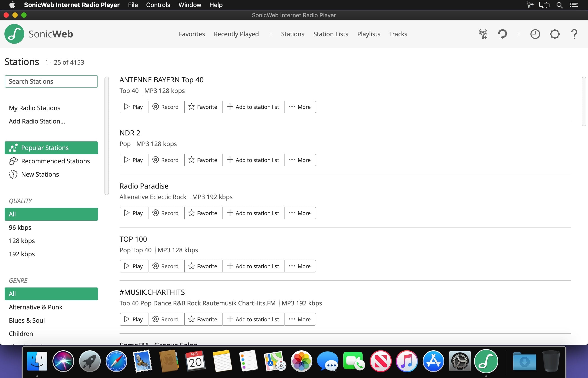Image resolution: width=588 pixels, height=378 pixels.
Task: Filter quality to 128 kbps
Action: tap(22, 241)
